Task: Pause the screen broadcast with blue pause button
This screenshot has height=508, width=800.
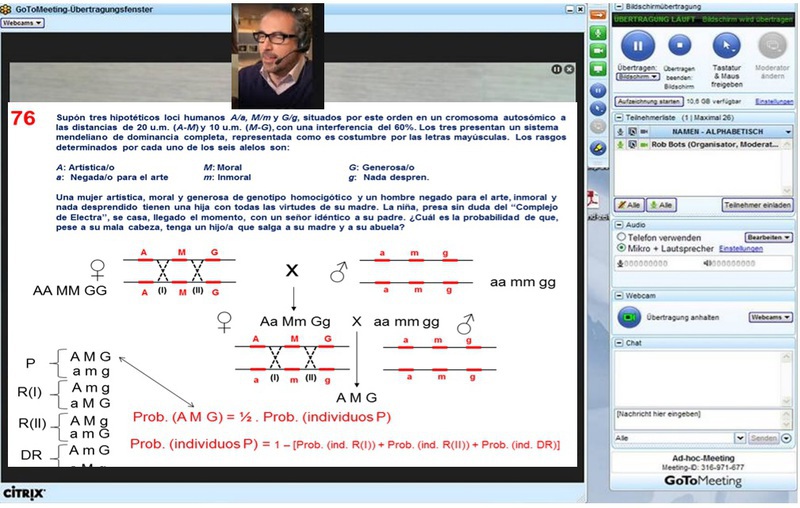Action: 637,44
